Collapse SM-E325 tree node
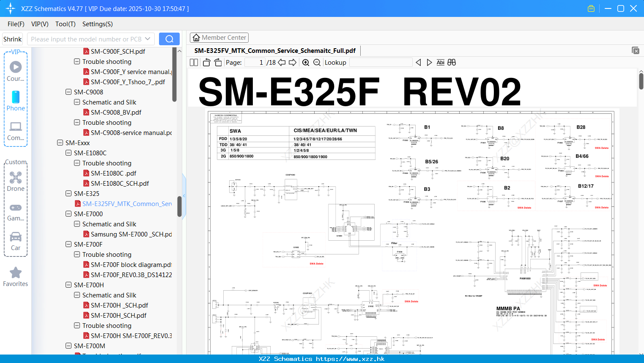644x363 pixels. tap(69, 193)
